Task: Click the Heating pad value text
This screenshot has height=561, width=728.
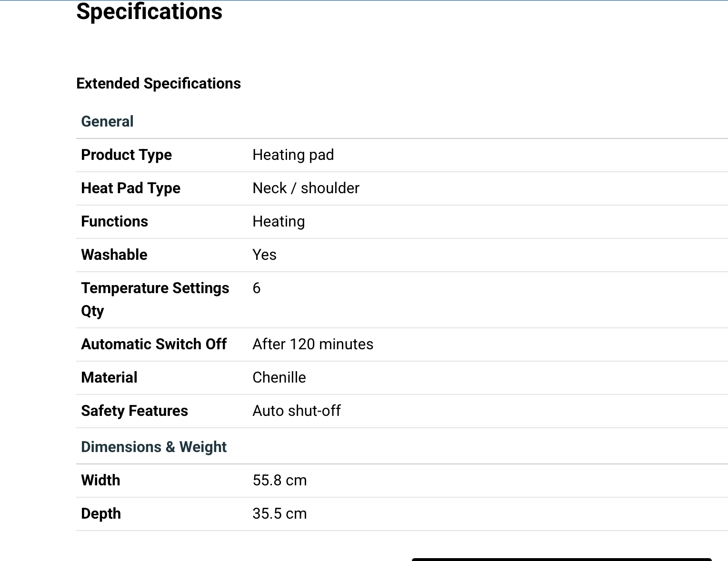Action: [293, 155]
